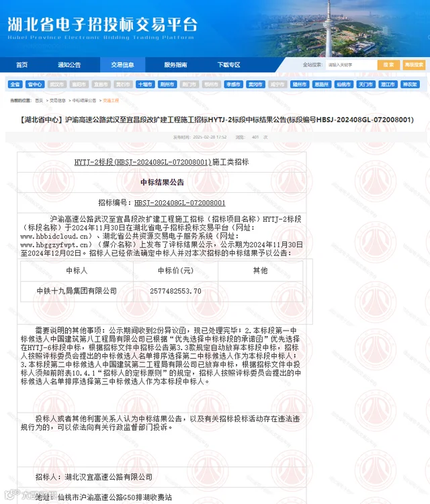The width and height of the screenshot is (430, 504).
Task: Click the 湖北省电子招投标交易平台 site logo
Action: tap(102, 28)
